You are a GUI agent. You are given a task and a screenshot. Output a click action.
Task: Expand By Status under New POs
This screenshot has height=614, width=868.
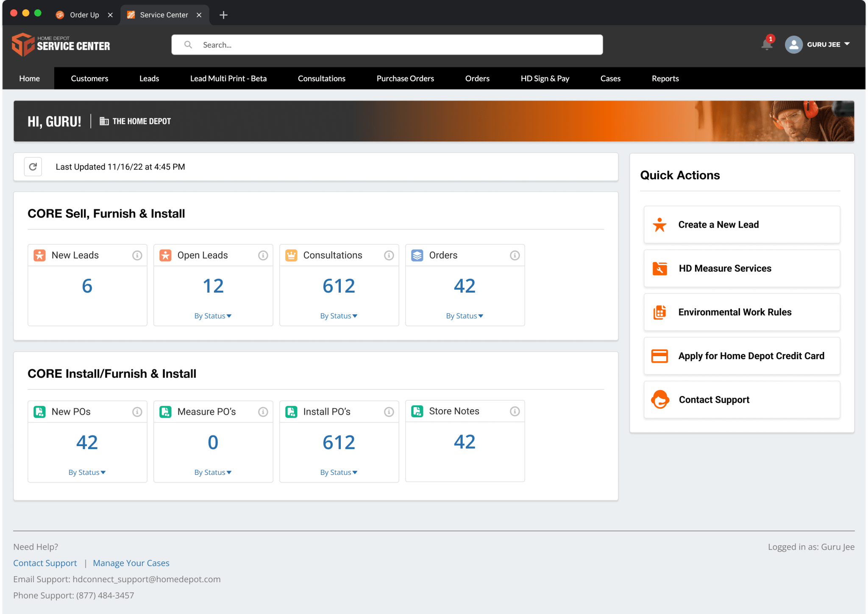tap(87, 472)
